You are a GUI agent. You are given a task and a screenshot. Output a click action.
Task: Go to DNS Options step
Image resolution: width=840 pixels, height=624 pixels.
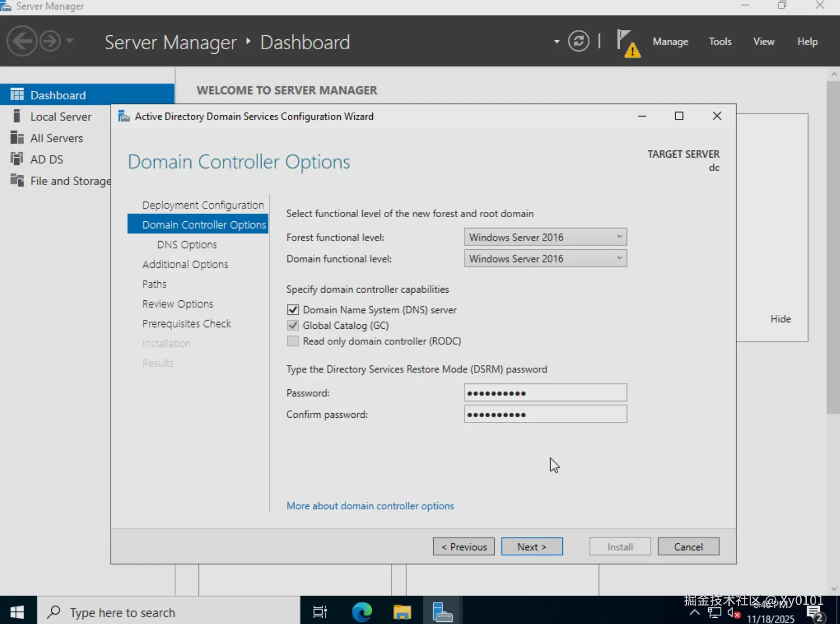click(187, 245)
